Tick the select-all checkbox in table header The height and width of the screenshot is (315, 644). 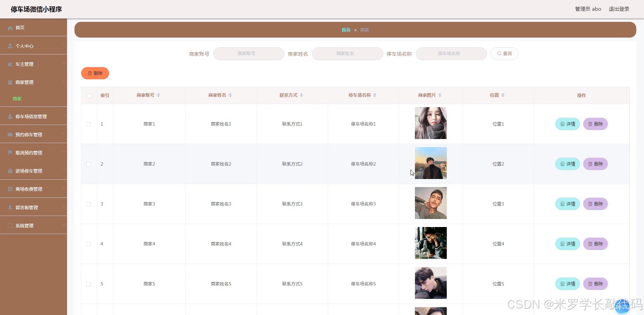pos(89,96)
